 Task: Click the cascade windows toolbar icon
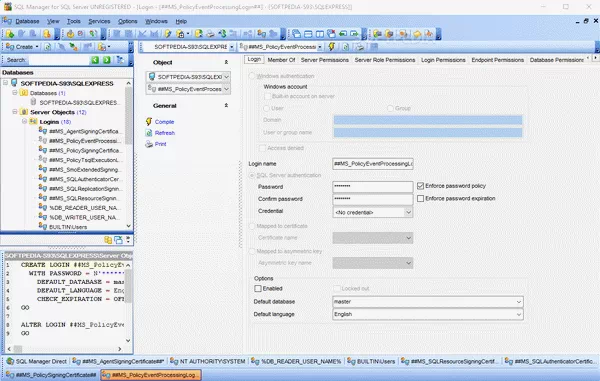tap(296, 34)
